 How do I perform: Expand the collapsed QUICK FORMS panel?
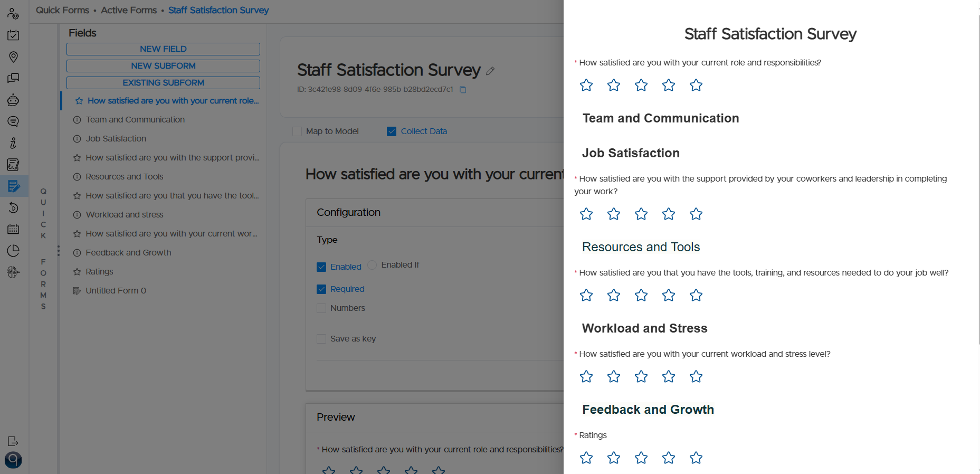coord(43,248)
